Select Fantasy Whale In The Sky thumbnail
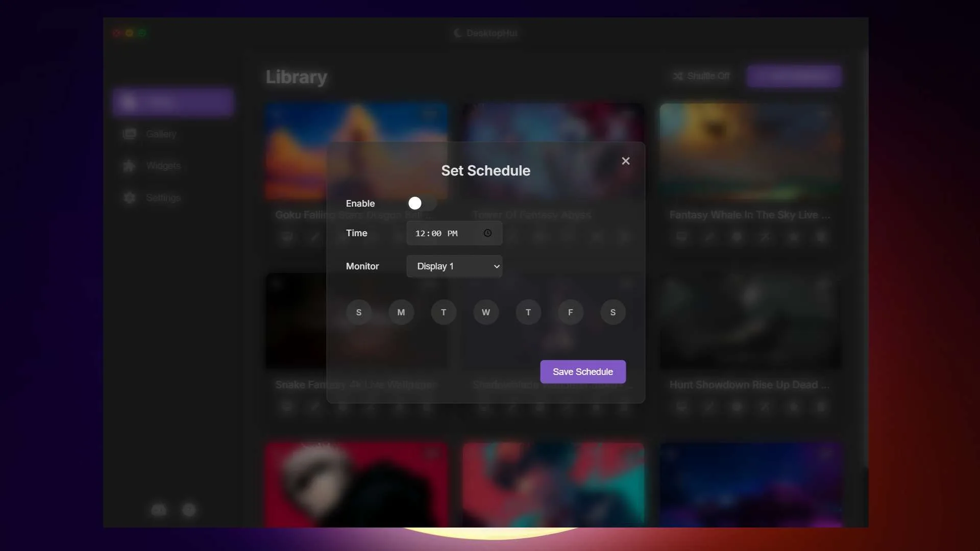This screenshot has height=551, width=980. (751, 151)
